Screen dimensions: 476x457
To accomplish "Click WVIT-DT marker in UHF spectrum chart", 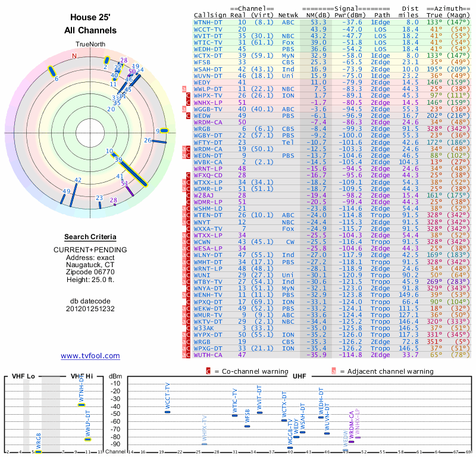I will [259, 412].
